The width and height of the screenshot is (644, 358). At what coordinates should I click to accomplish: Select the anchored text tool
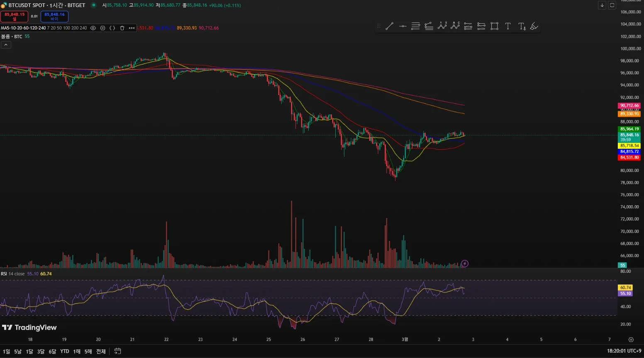tap(522, 26)
